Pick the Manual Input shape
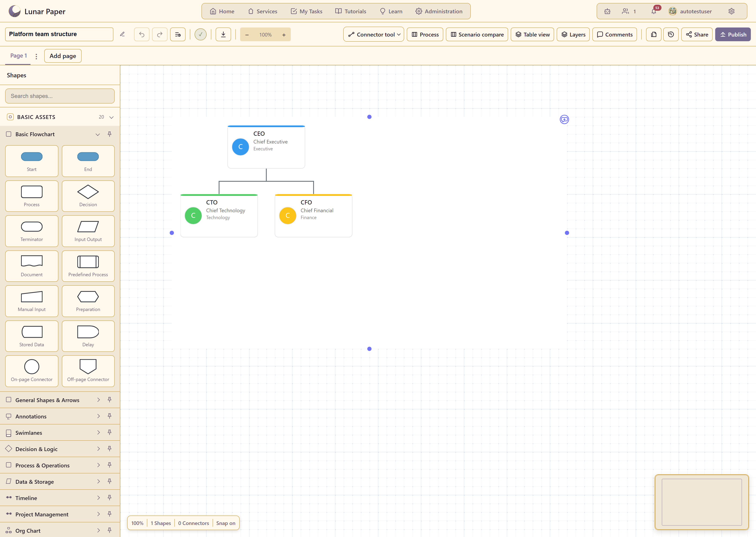Screen dimensions: 756x537 (x=32, y=301)
